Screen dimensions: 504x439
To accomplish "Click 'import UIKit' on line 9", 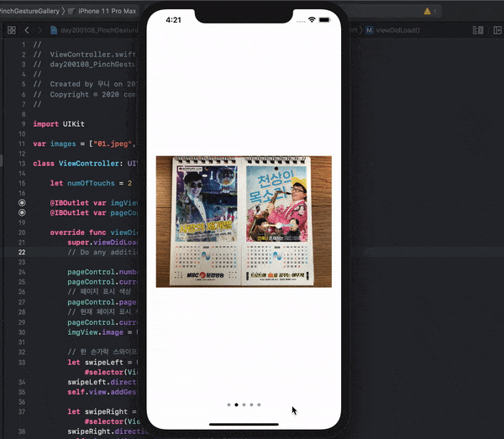I will [59, 124].
